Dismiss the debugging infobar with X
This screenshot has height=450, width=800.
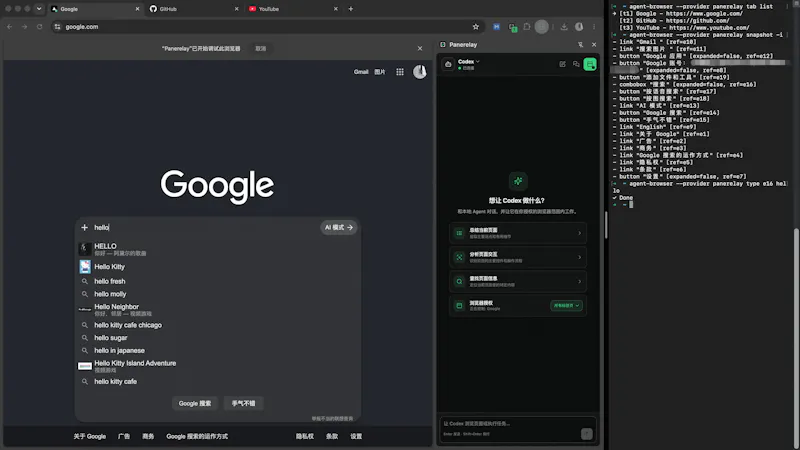tap(420, 48)
